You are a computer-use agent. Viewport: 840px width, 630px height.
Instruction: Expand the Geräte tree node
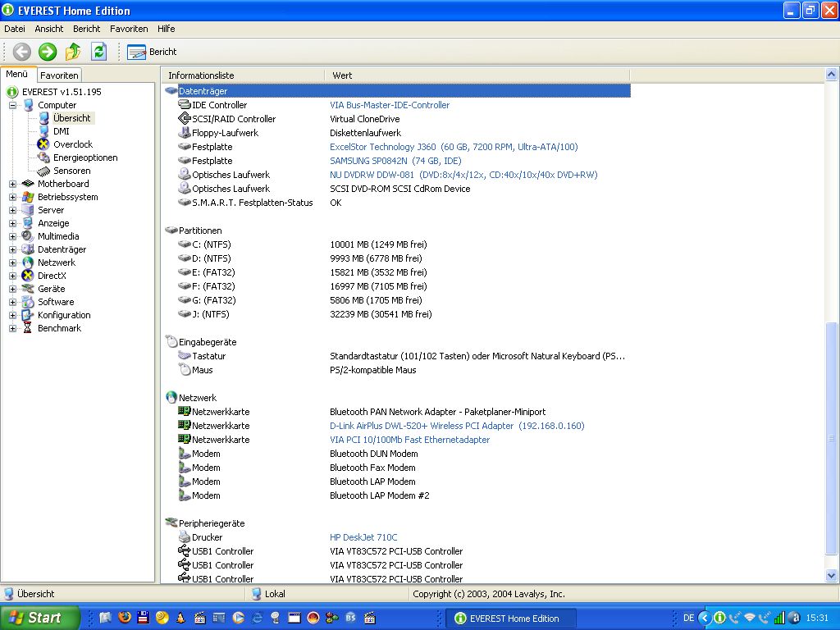click(x=12, y=289)
